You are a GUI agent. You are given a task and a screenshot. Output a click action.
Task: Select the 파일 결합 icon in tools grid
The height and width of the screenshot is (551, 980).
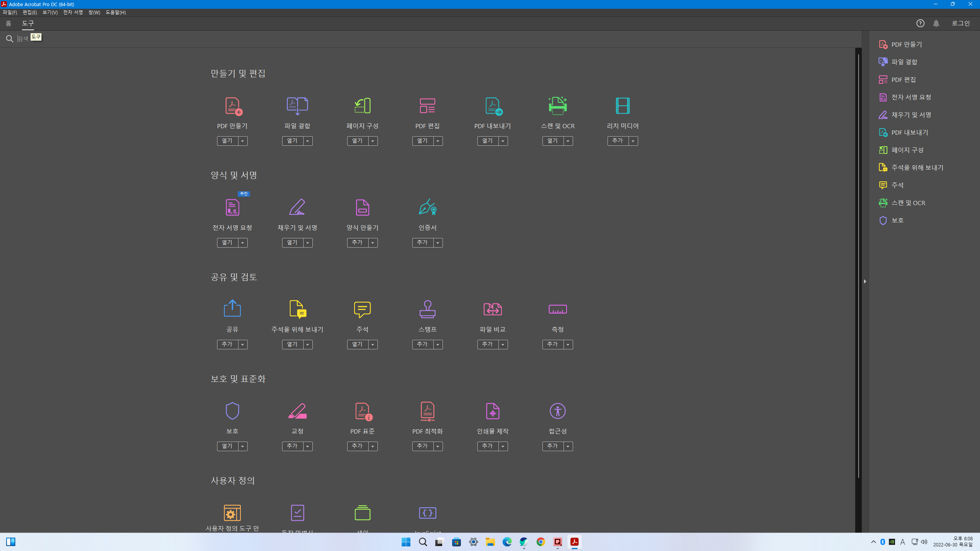click(297, 106)
